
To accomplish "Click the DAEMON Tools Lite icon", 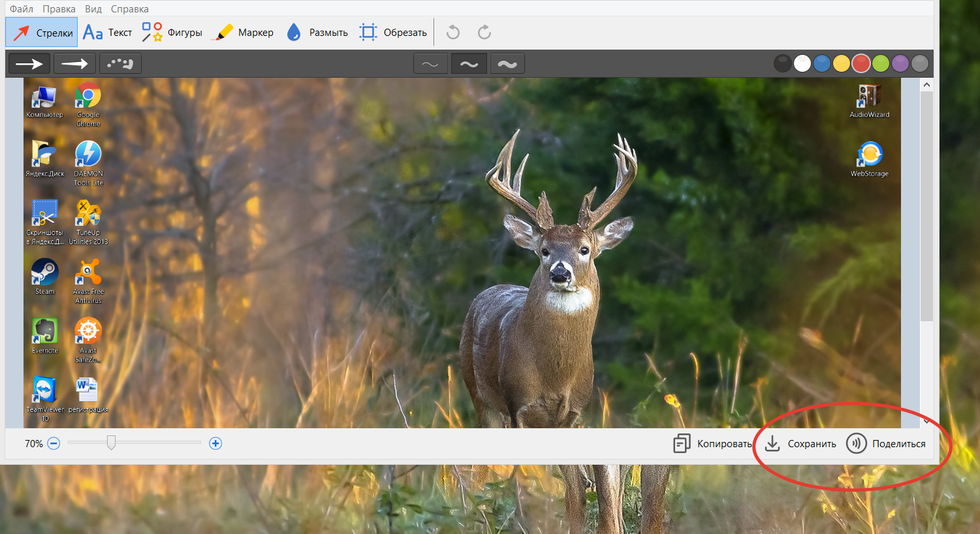I will 88,163.
